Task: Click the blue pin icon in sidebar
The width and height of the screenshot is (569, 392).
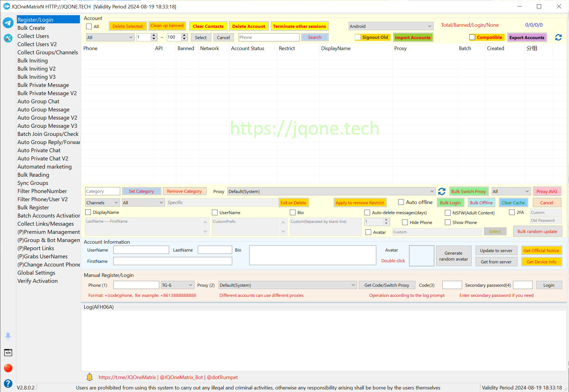Action: pos(8,336)
